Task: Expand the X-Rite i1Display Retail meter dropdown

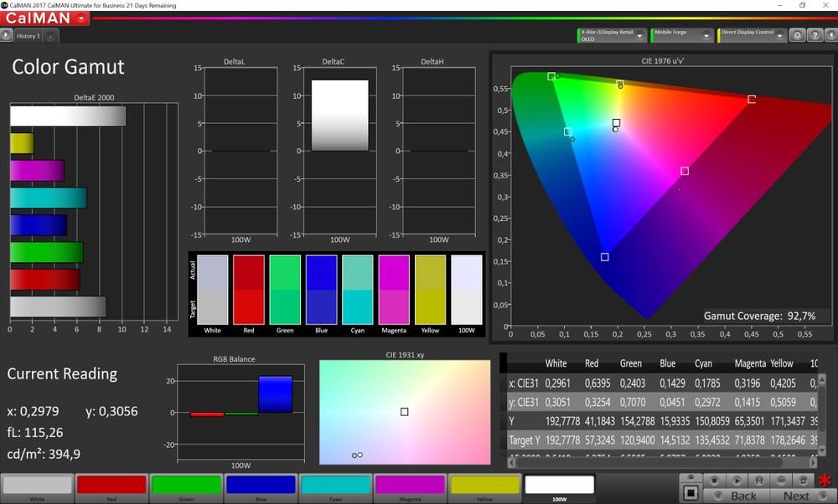Action: (641, 35)
